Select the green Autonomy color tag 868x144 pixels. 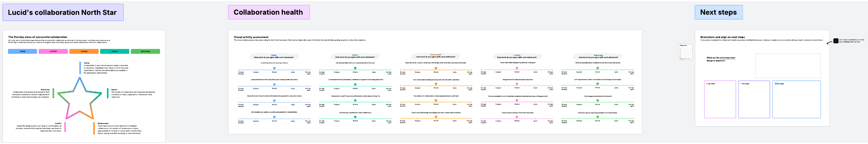(x=145, y=51)
